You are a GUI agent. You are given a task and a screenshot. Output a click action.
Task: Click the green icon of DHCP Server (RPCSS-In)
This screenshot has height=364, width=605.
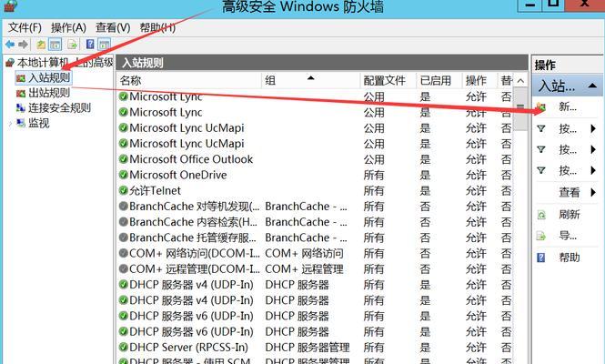(124, 347)
